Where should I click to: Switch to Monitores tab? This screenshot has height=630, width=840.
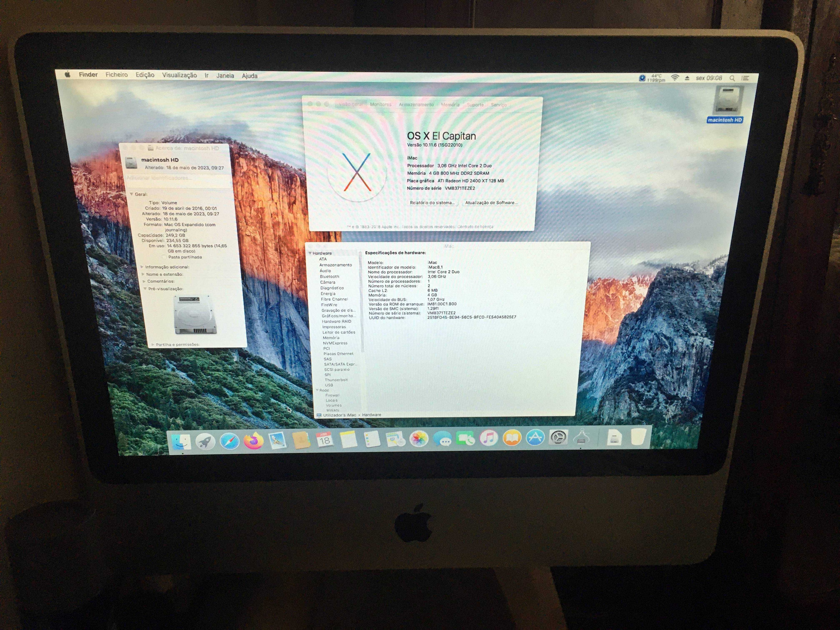click(x=380, y=104)
